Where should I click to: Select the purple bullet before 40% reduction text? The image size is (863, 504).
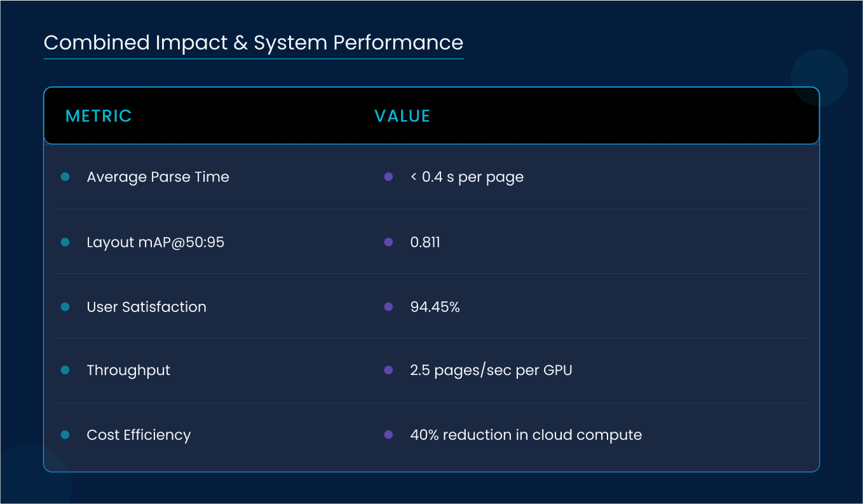point(388,435)
